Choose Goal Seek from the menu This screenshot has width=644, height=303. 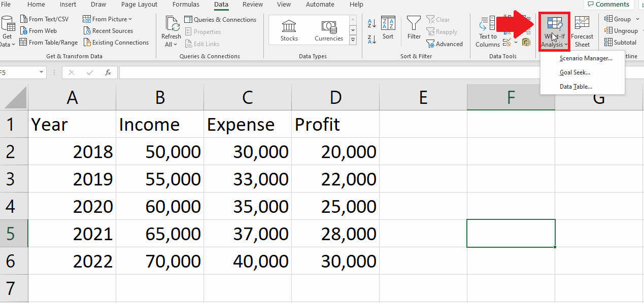(574, 72)
